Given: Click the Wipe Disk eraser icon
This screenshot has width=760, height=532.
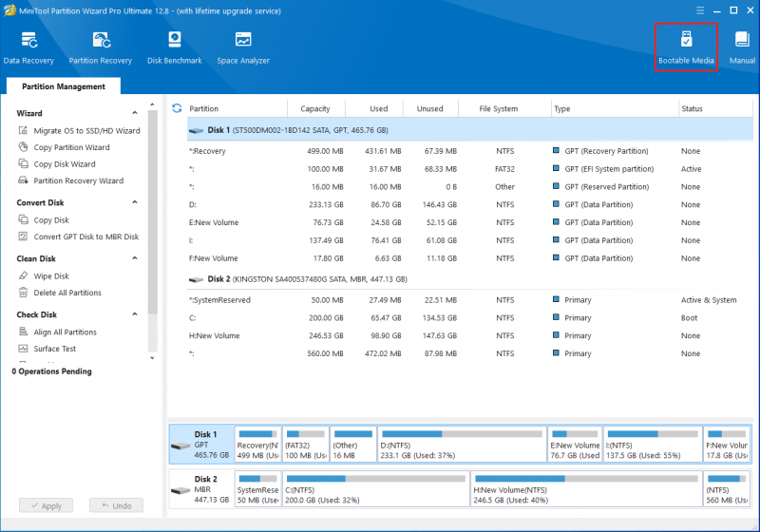Looking at the screenshot, I should (23, 275).
